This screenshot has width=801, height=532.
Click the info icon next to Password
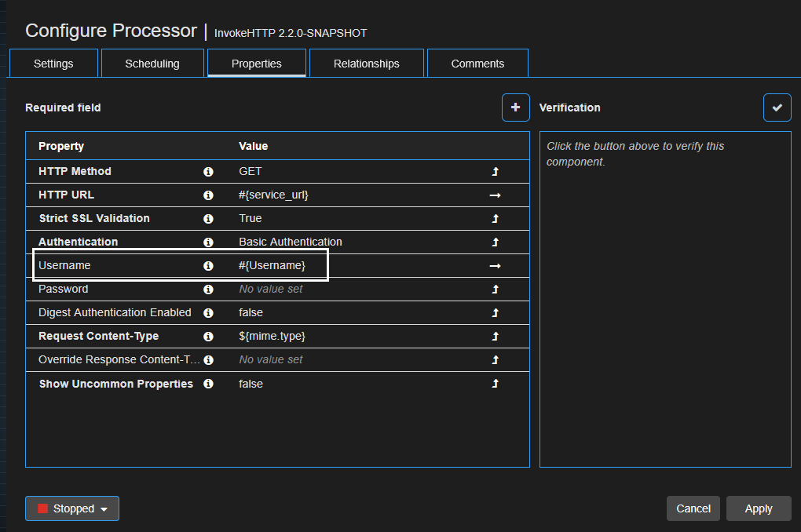pyautogui.click(x=208, y=289)
